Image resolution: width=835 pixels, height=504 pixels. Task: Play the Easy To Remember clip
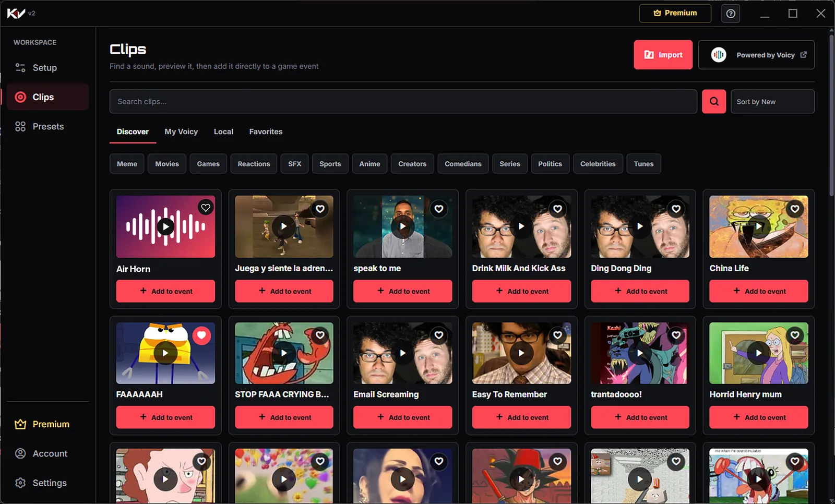coord(521,353)
